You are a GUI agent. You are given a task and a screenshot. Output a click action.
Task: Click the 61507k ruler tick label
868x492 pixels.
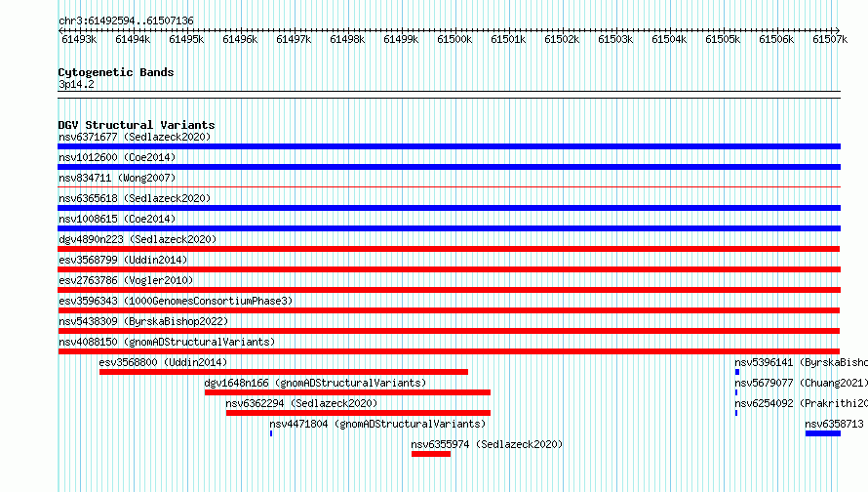click(x=830, y=39)
